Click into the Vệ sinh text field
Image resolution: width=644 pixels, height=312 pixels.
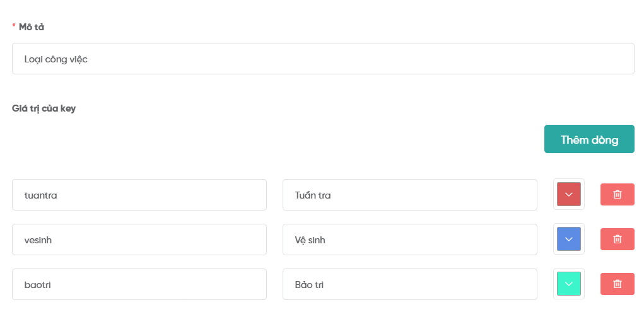[409, 240]
